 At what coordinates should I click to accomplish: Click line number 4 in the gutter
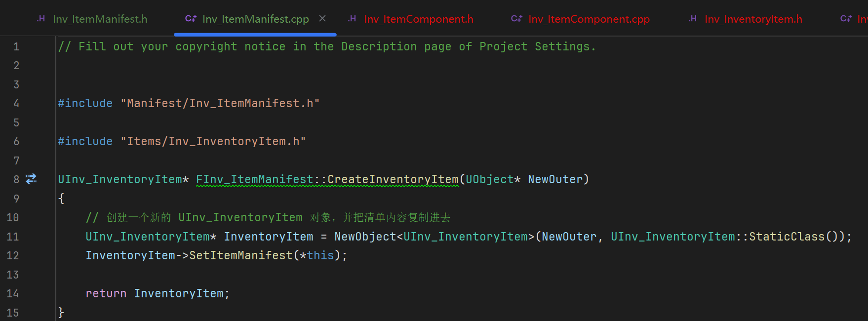point(16,104)
